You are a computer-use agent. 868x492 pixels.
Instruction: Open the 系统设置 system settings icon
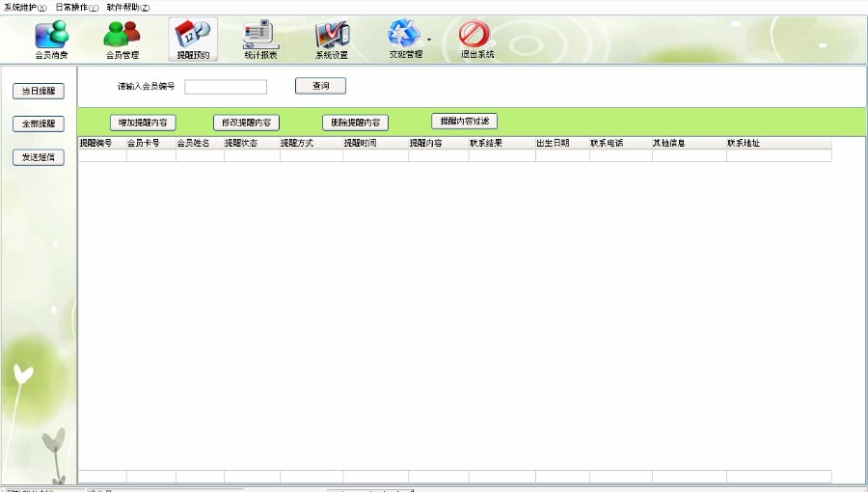click(x=332, y=40)
